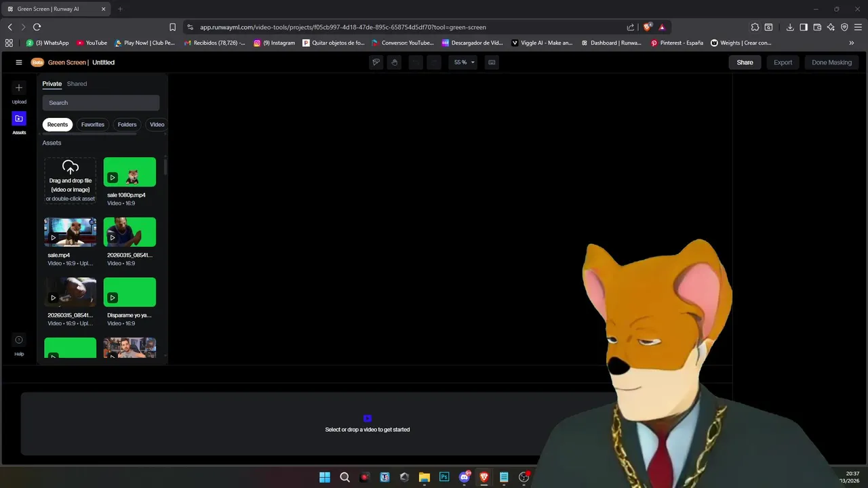This screenshot has height=488, width=868.
Task: Open Windows Start menu
Action: point(325,477)
